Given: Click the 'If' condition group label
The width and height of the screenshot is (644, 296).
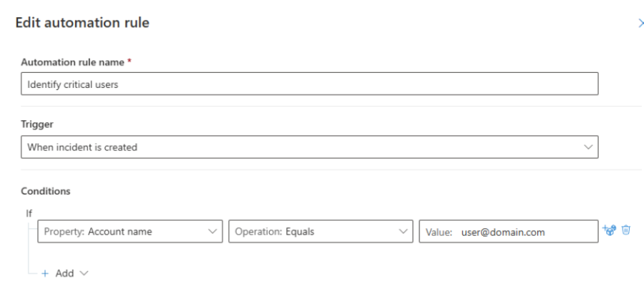Looking at the screenshot, I should (x=28, y=212).
